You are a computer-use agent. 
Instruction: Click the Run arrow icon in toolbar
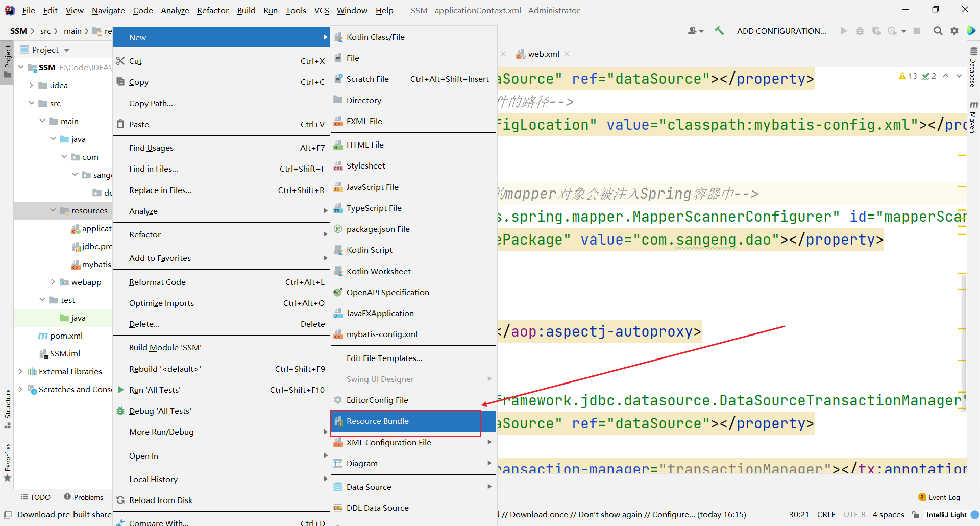point(844,31)
